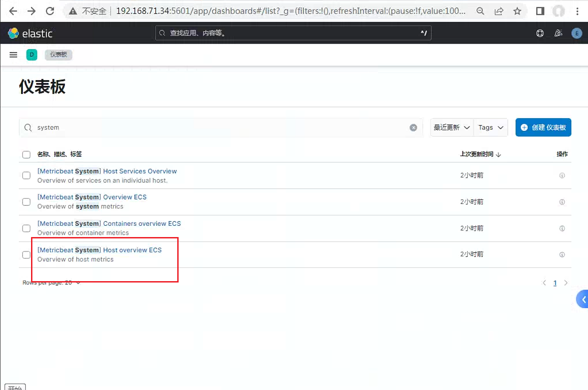Sort by 上次更新时间 column header

click(x=480, y=154)
